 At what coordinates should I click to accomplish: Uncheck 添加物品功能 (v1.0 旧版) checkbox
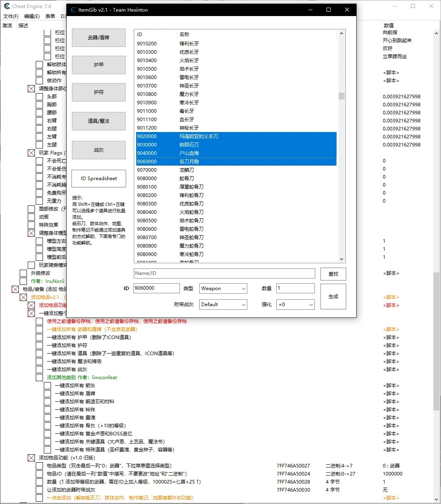31,458
